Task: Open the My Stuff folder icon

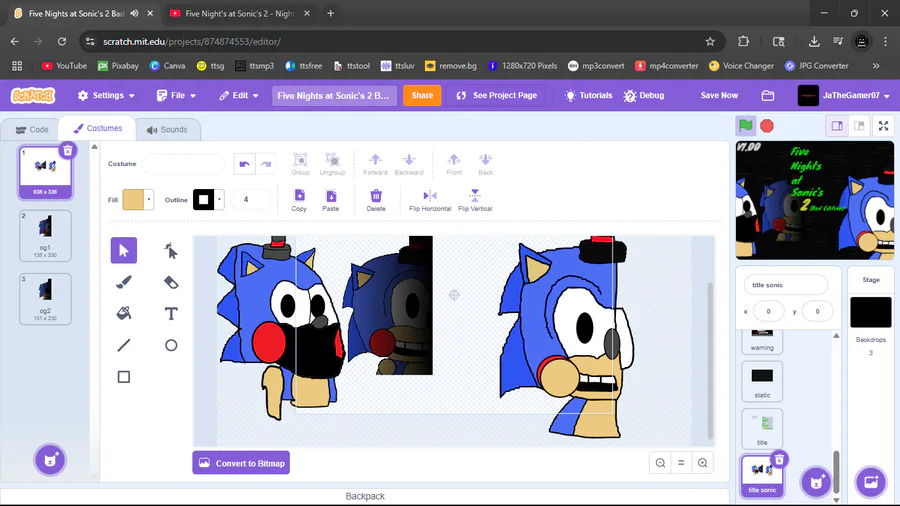Action: (x=768, y=95)
